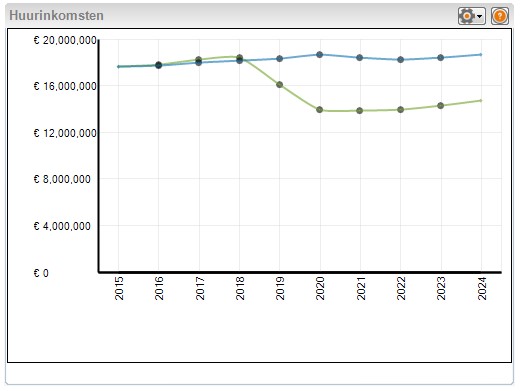Click the 2018 year label
Viewport: 521px width, 391px height.
240,288
